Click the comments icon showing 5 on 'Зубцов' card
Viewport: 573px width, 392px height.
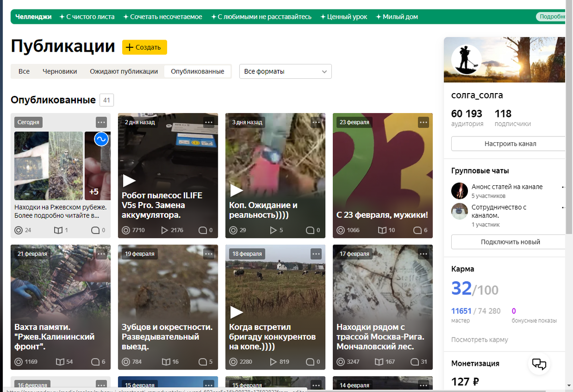[x=202, y=361]
